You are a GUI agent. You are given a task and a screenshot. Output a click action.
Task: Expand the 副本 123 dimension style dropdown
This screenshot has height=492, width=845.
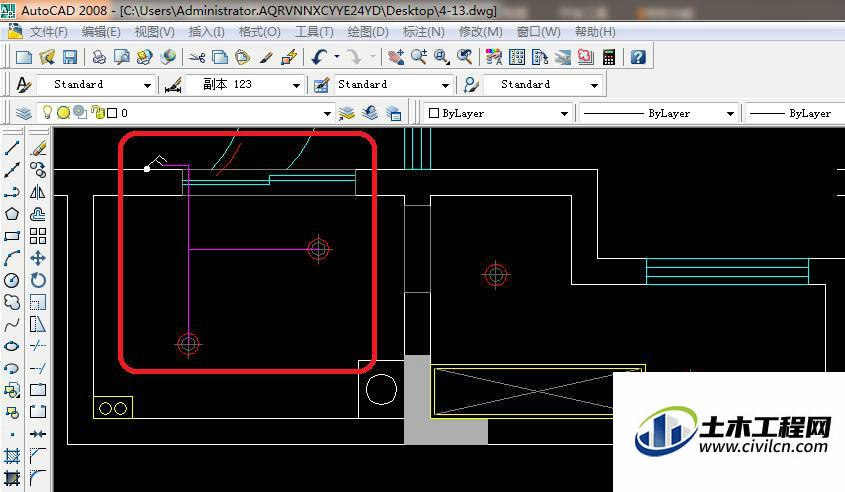pyautogui.click(x=296, y=85)
